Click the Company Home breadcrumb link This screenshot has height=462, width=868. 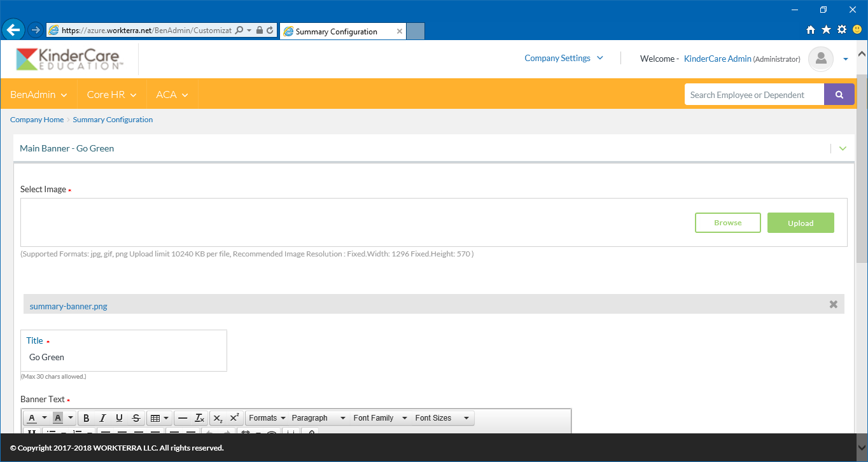pos(37,120)
